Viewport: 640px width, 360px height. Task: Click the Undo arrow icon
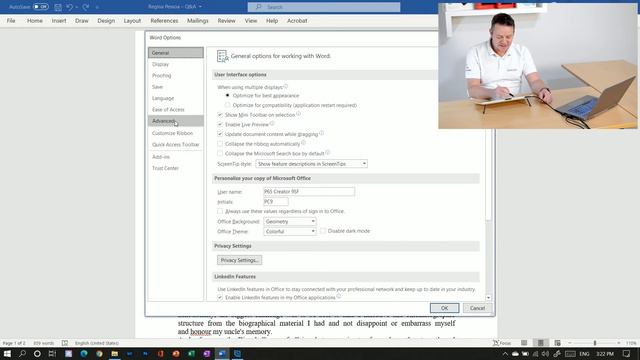(x=69, y=7)
